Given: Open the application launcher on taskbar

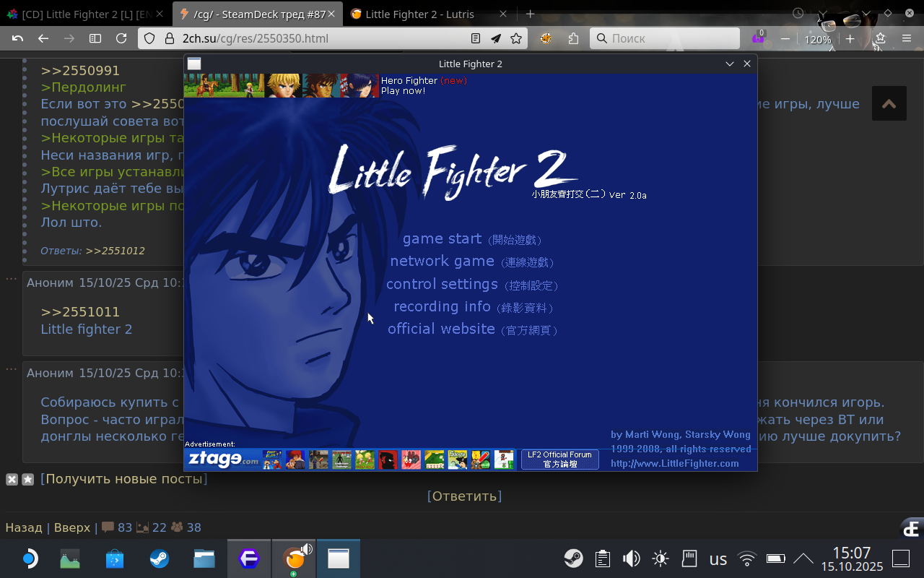Looking at the screenshot, I should click(x=28, y=558).
